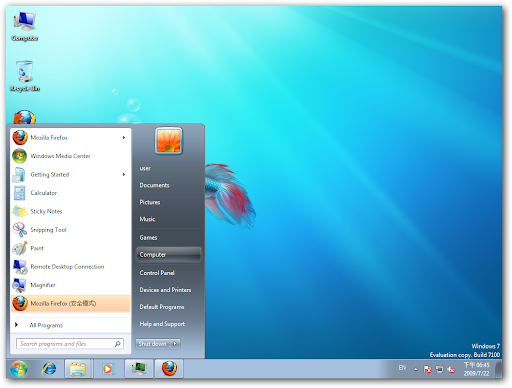512x388 pixels.
Task: Open Action Center flag tray icon
Action: (x=427, y=369)
